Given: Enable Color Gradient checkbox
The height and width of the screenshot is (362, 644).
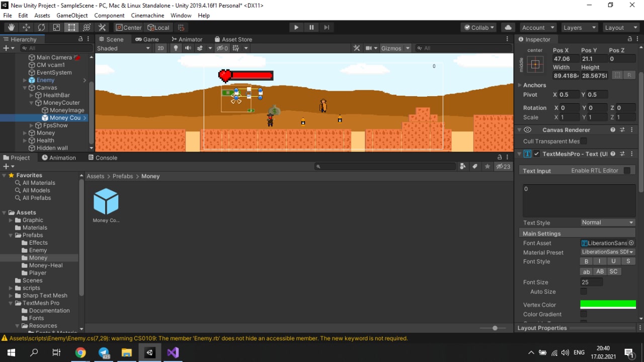Looking at the screenshot, I should click(x=584, y=314).
